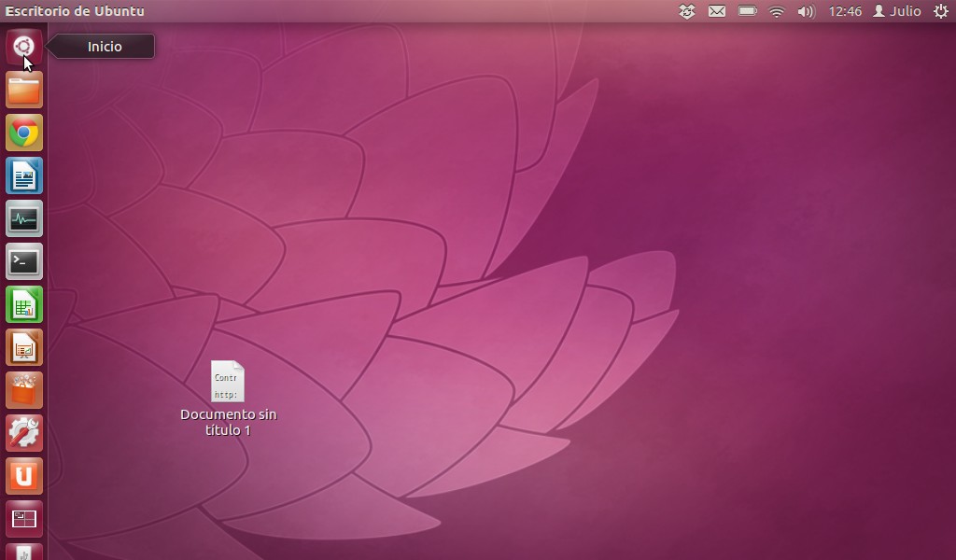Open LibreOffice Impress from the launcher
Image resolution: width=956 pixels, height=560 pixels.
23,346
